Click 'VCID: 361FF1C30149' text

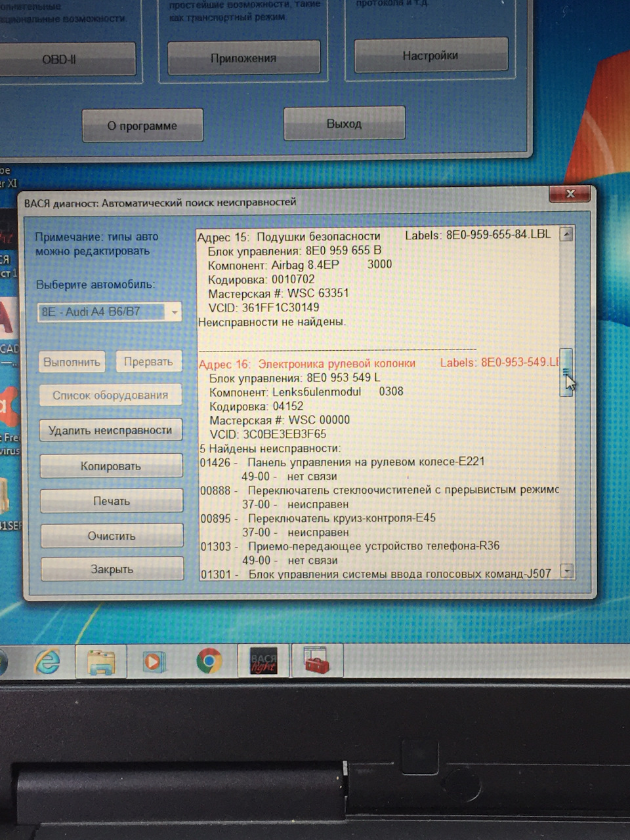coord(264,308)
